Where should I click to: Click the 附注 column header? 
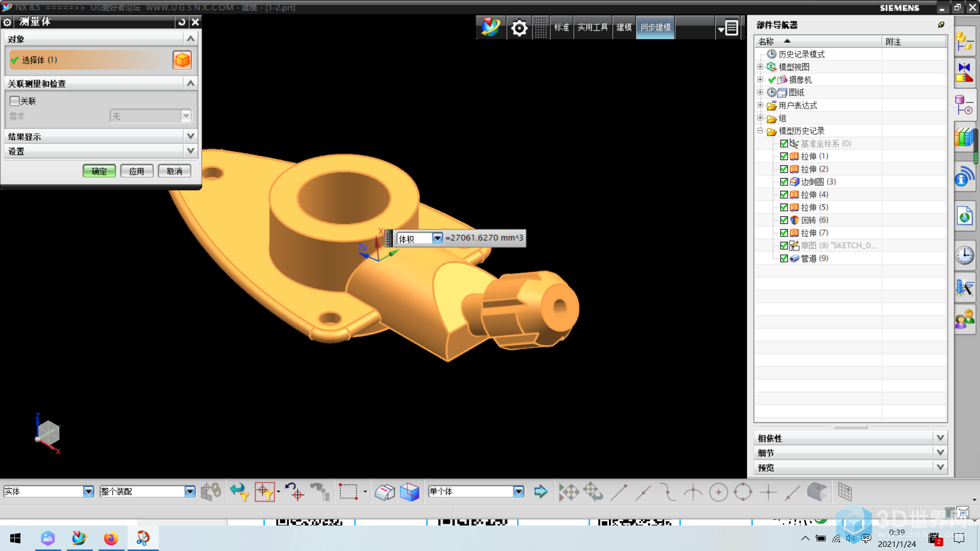pyautogui.click(x=914, y=41)
